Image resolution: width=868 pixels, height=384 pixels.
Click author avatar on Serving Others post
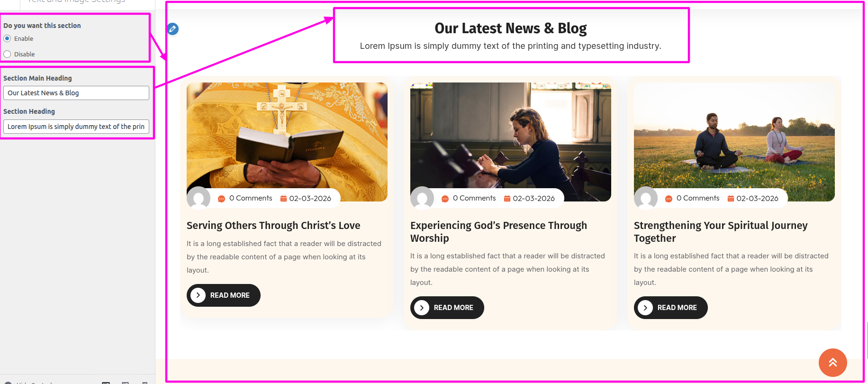[x=199, y=198]
